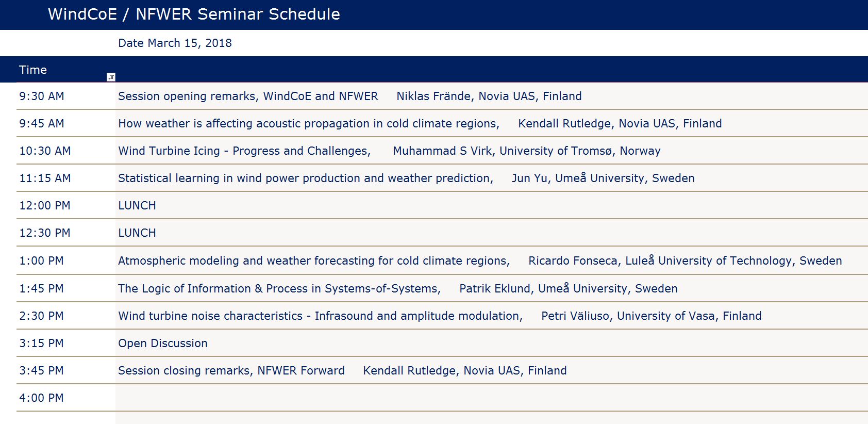Select the Date March 15, 2018 cell
The width and height of the screenshot is (868, 424).
point(175,43)
